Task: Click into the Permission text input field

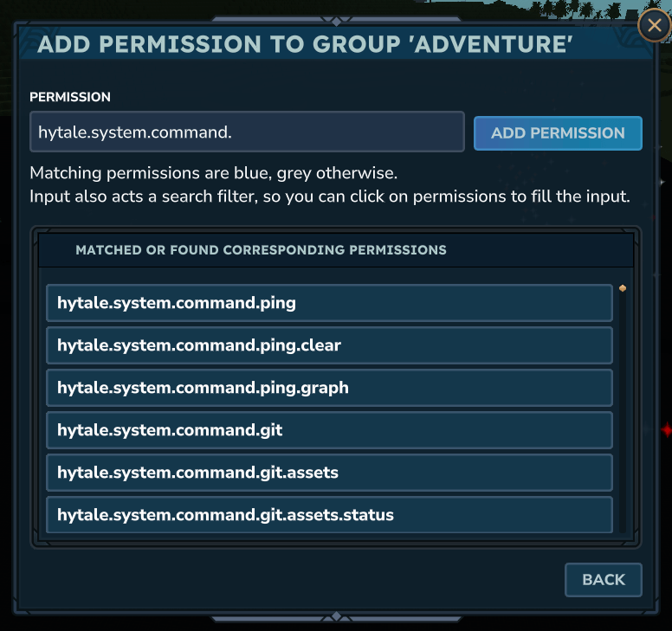Action: [x=247, y=132]
